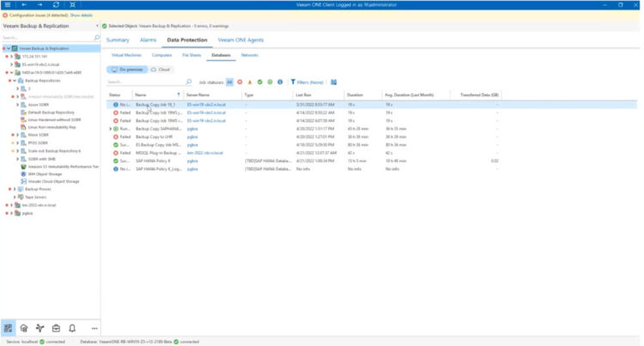Expand the Move SOBR repository

point(18,135)
